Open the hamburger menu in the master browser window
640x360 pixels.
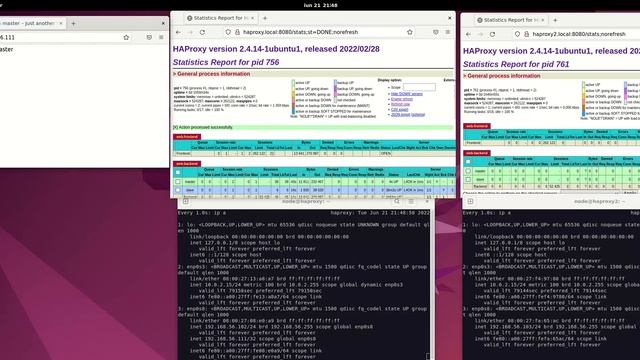pos(161,37)
